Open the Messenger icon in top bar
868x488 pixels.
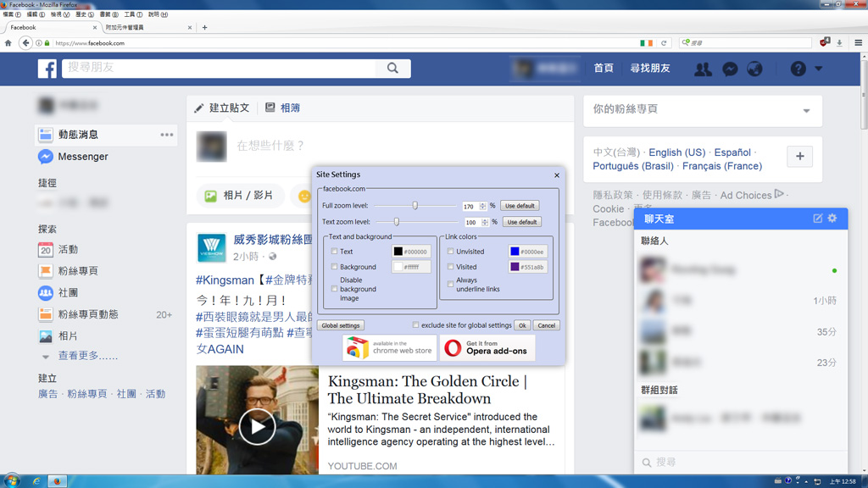pos(730,69)
